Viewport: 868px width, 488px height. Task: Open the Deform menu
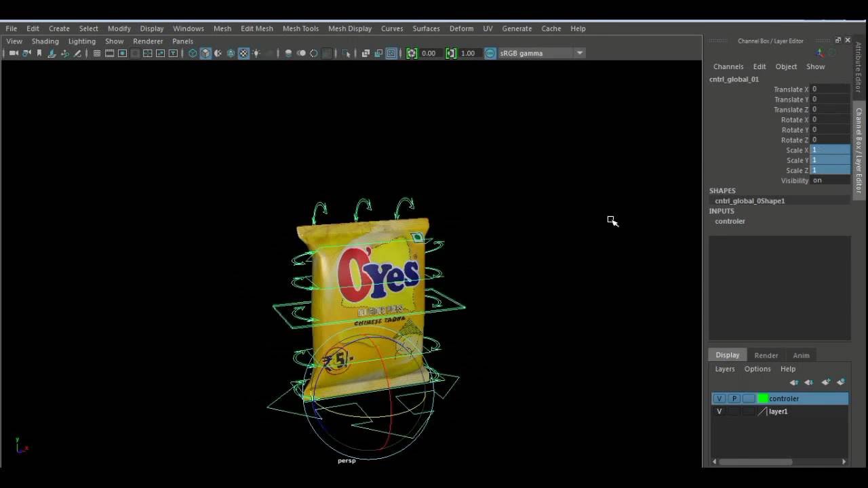[x=461, y=28]
